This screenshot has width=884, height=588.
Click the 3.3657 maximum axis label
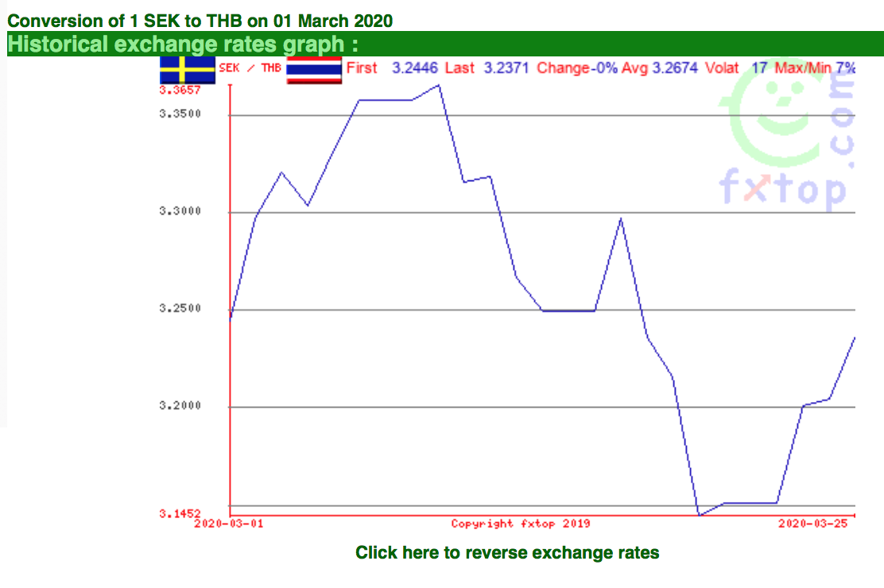[180, 91]
